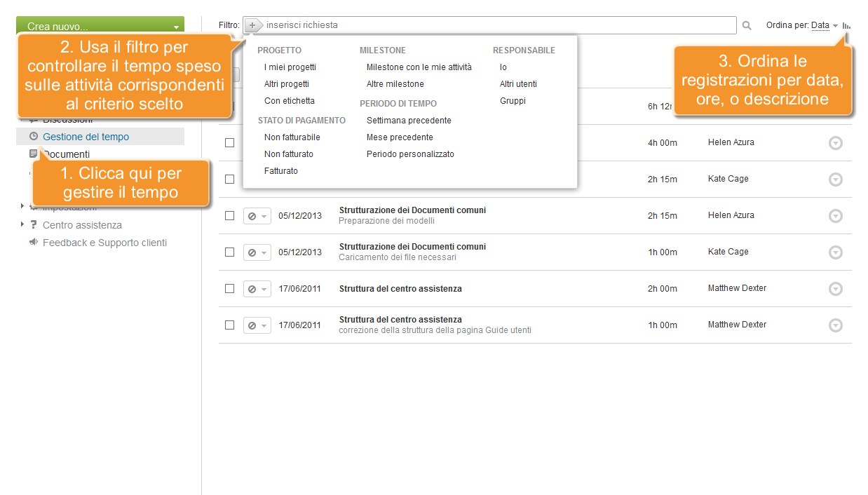The width and height of the screenshot is (868, 495).
Task: Select filter Non fatturato
Action: (x=289, y=154)
